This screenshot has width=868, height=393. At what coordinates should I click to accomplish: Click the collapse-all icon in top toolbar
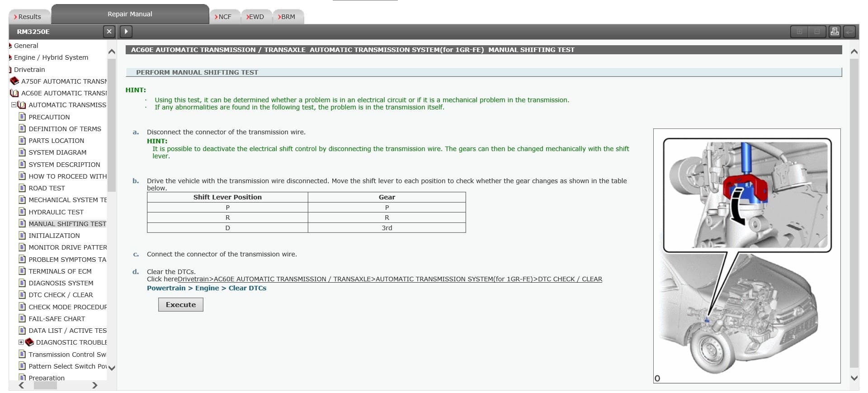click(x=816, y=31)
